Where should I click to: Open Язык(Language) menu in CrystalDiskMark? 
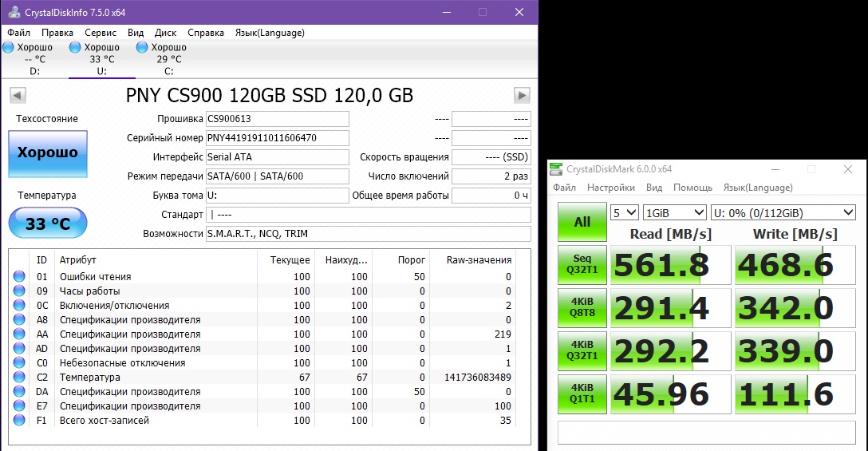click(x=758, y=188)
